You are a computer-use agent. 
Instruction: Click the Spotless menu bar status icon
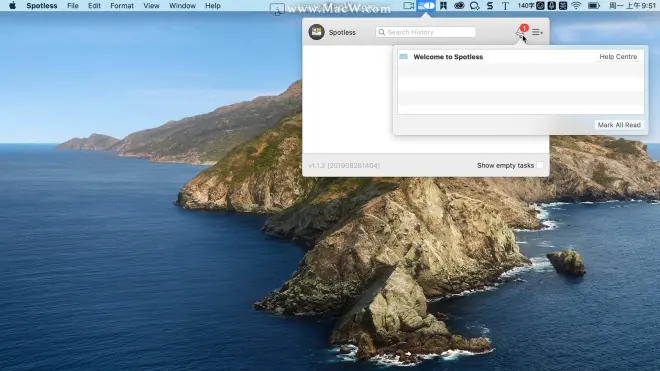pos(426,5)
